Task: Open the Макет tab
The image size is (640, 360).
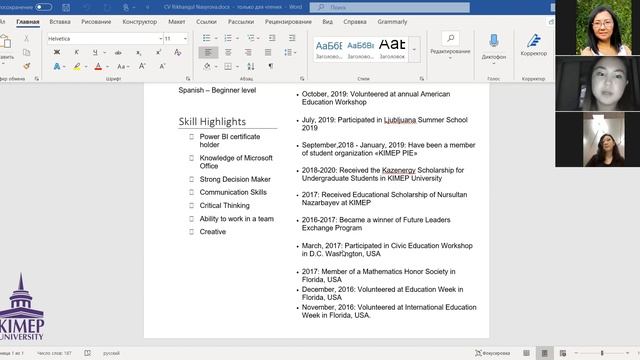Action: click(177, 22)
